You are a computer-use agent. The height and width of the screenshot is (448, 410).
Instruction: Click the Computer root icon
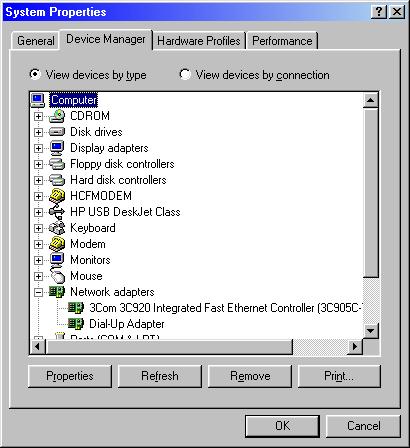[37, 100]
